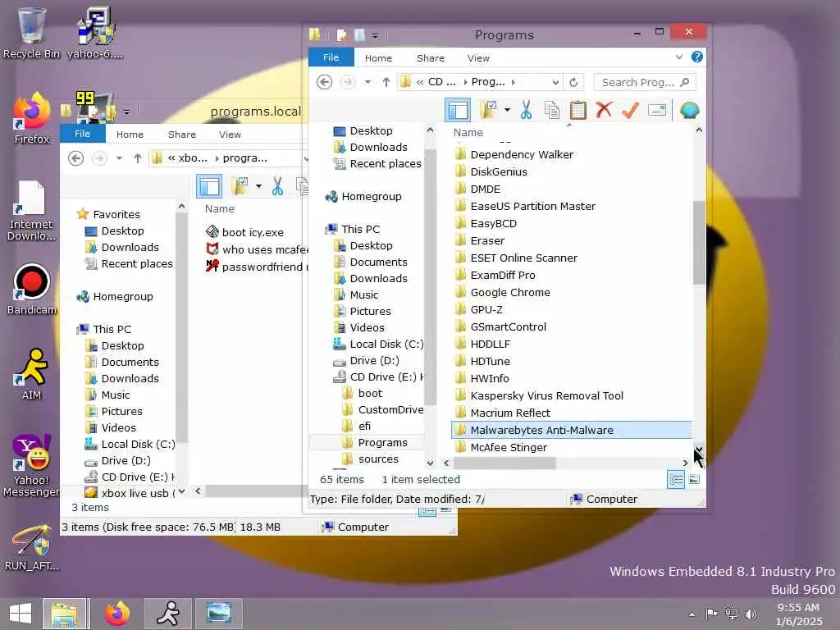The width and height of the screenshot is (840, 630).
Task: Open Recycle Bin desktop icon
Action: (31, 33)
